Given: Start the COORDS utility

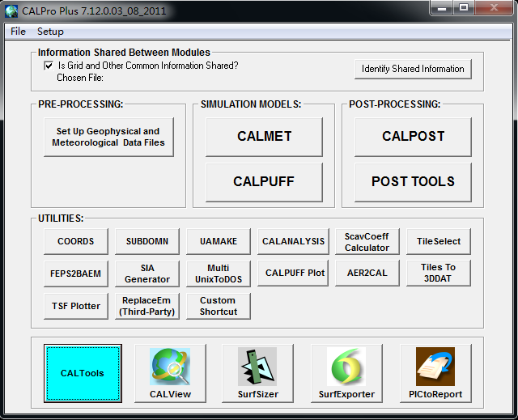Looking at the screenshot, I should pos(75,241).
